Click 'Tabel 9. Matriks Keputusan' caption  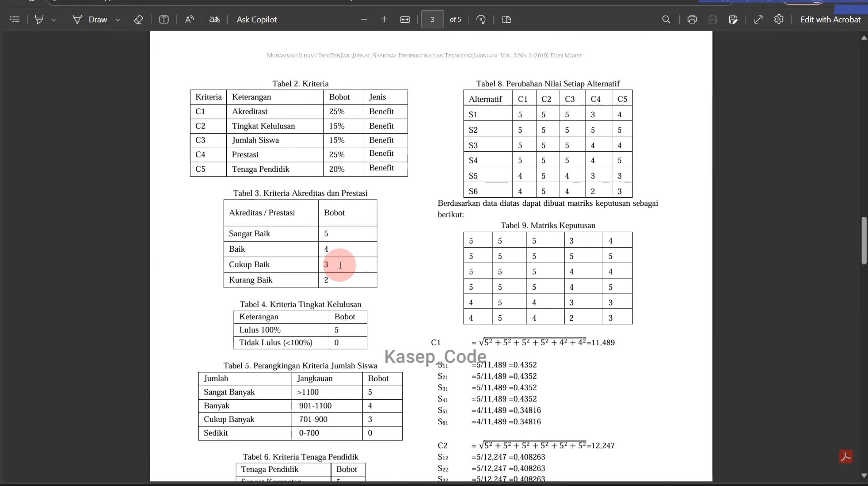(548, 225)
